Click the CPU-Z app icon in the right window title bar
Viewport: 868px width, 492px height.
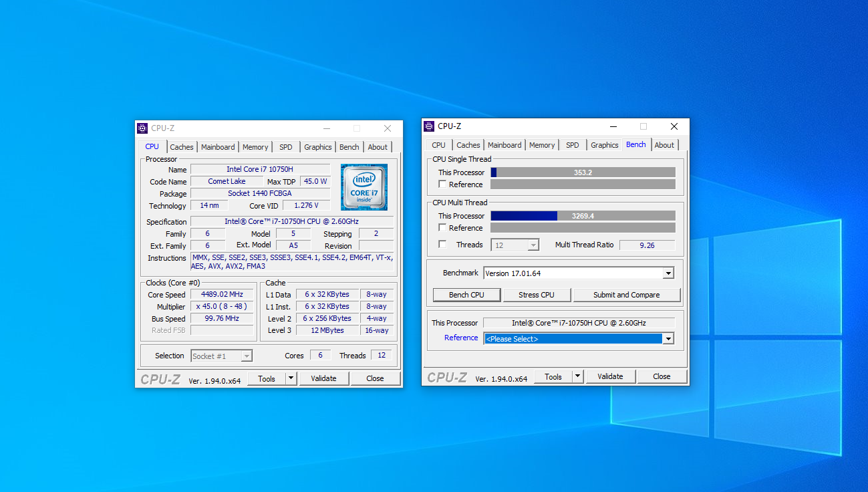429,126
